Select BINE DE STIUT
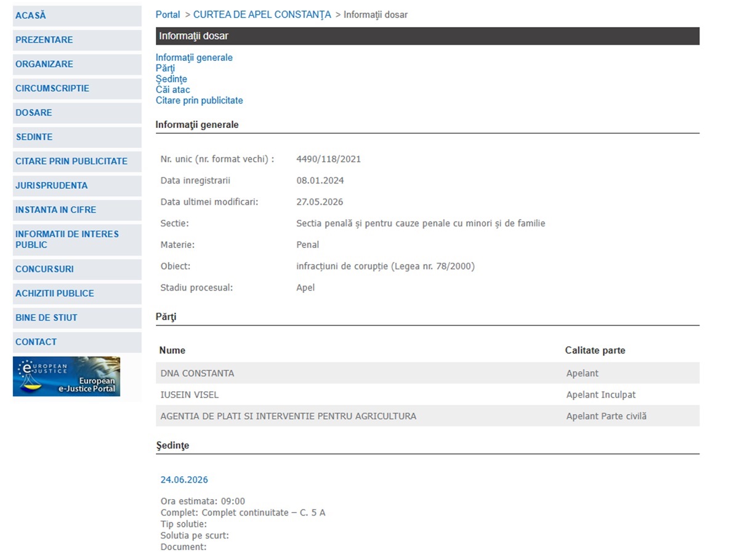This screenshot has width=739, height=560. click(x=77, y=318)
